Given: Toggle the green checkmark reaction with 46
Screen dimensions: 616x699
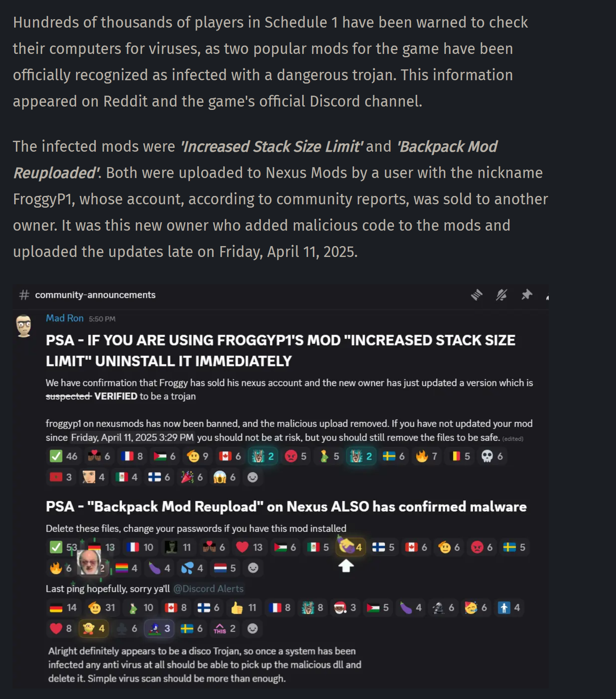Looking at the screenshot, I should [x=64, y=456].
